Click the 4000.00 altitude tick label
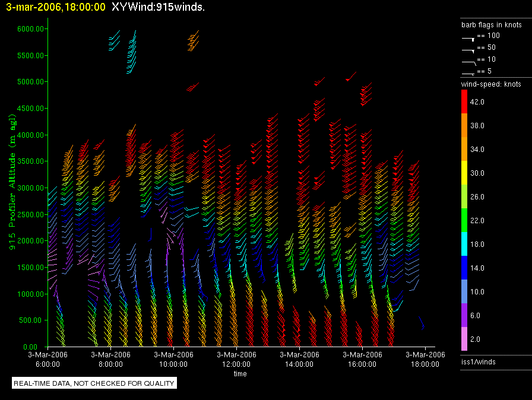This screenshot has width=532, height=400. click(30, 135)
